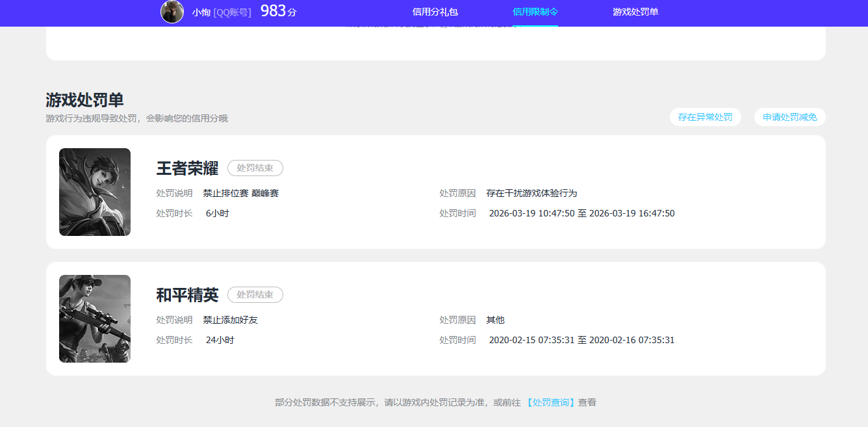Click the 24小时 duration value
The image size is (868, 427).
click(220, 340)
